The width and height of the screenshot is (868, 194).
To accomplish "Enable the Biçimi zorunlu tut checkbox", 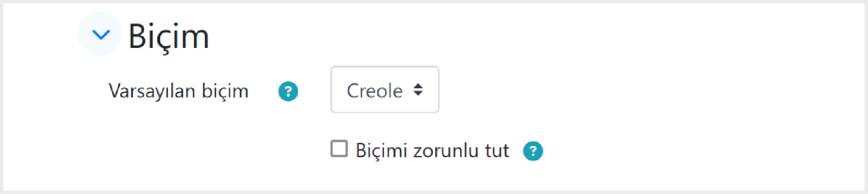I will click(x=339, y=148).
